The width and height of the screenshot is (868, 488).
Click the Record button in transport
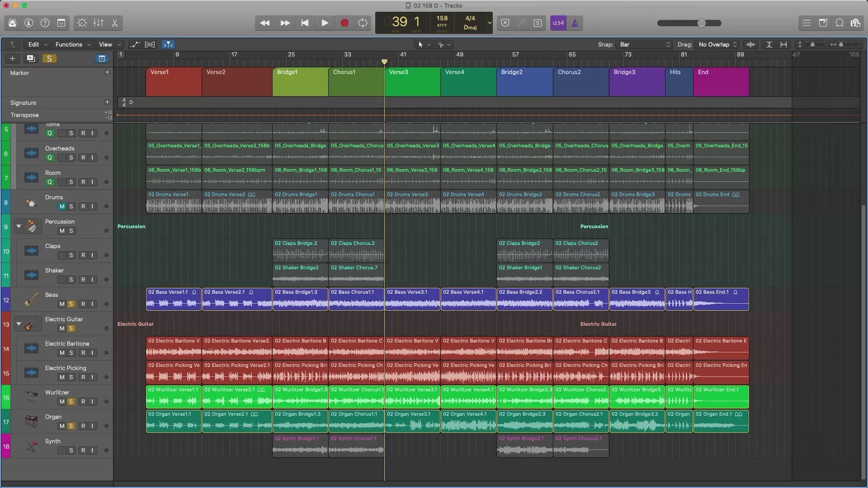point(344,23)
